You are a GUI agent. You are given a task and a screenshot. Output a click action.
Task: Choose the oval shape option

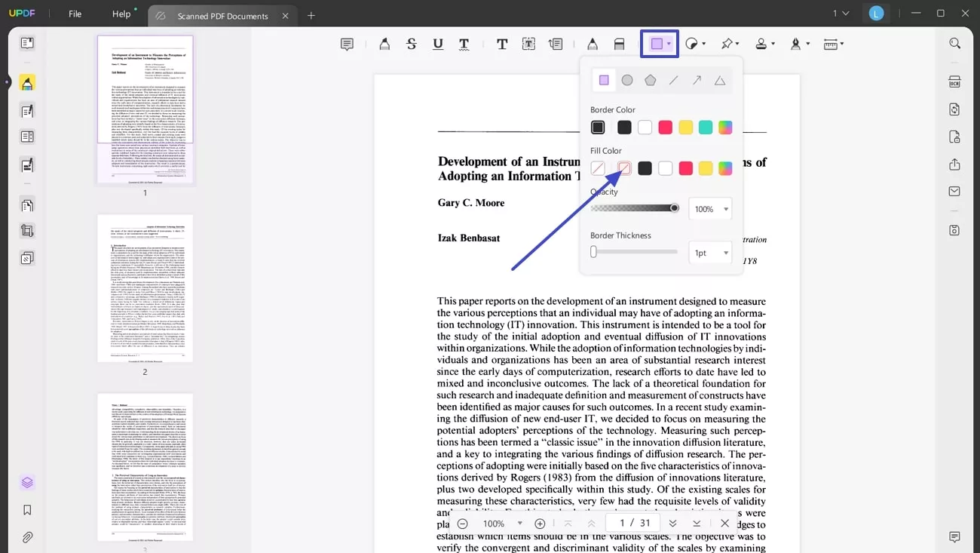627,80
